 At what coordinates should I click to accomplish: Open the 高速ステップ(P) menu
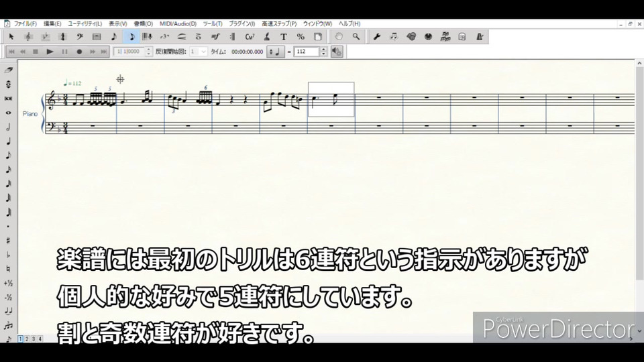click(279, 24)
